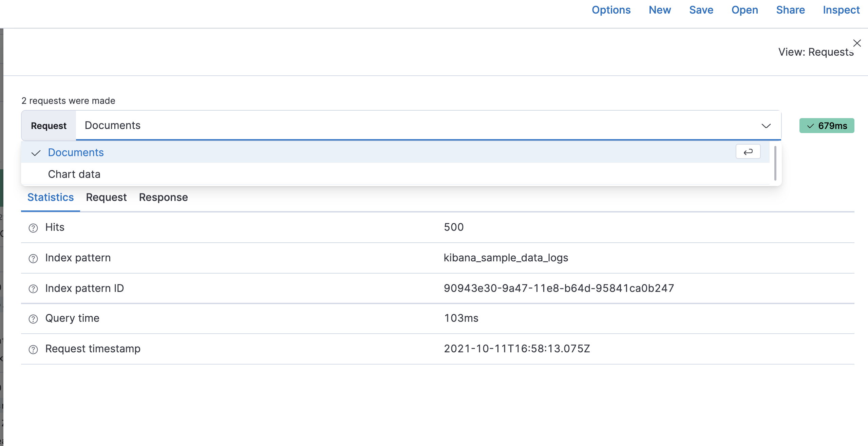Viewport: 868px width, 446px height.
Task: Collapse the Request dropdown chevron
Action: (766, 126)
